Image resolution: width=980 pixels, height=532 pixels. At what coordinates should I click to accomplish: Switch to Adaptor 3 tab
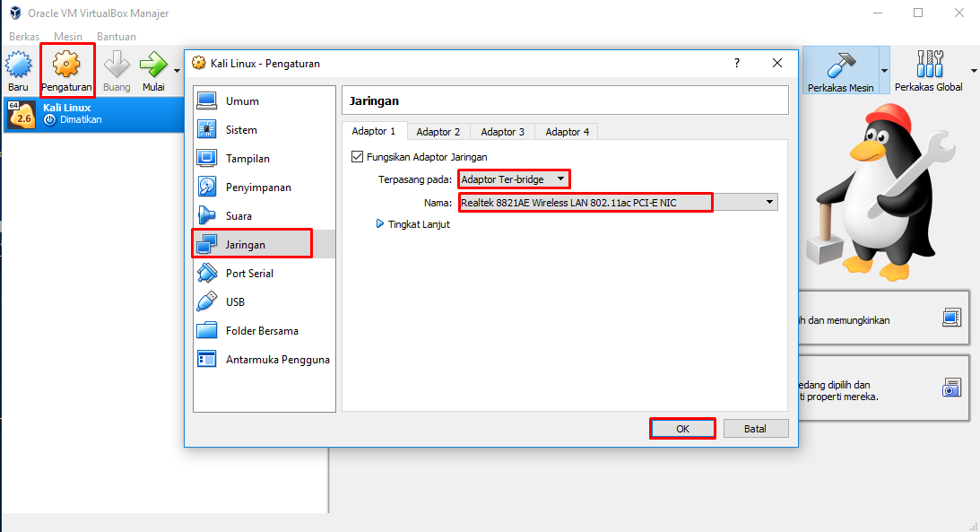click(x=502, y=132)
